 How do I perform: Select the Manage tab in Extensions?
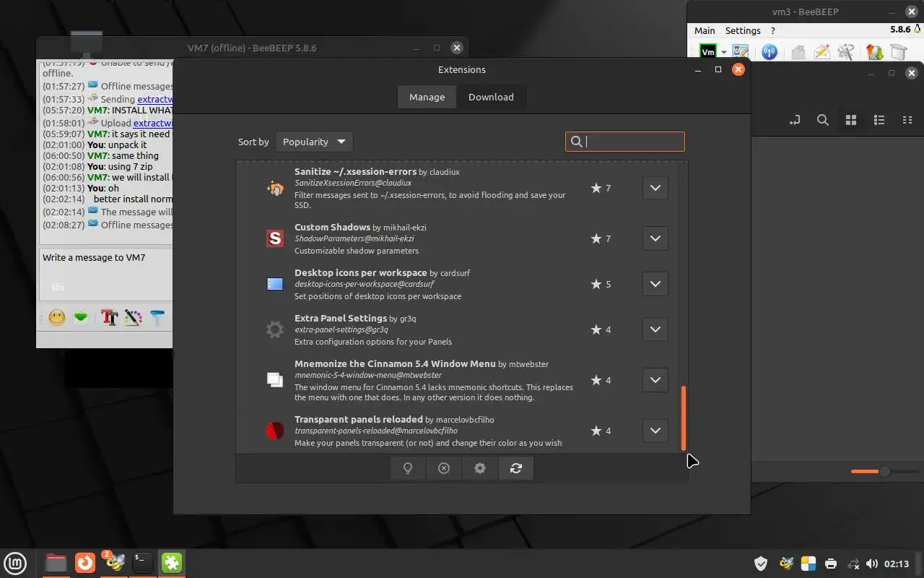pos(427,97)
